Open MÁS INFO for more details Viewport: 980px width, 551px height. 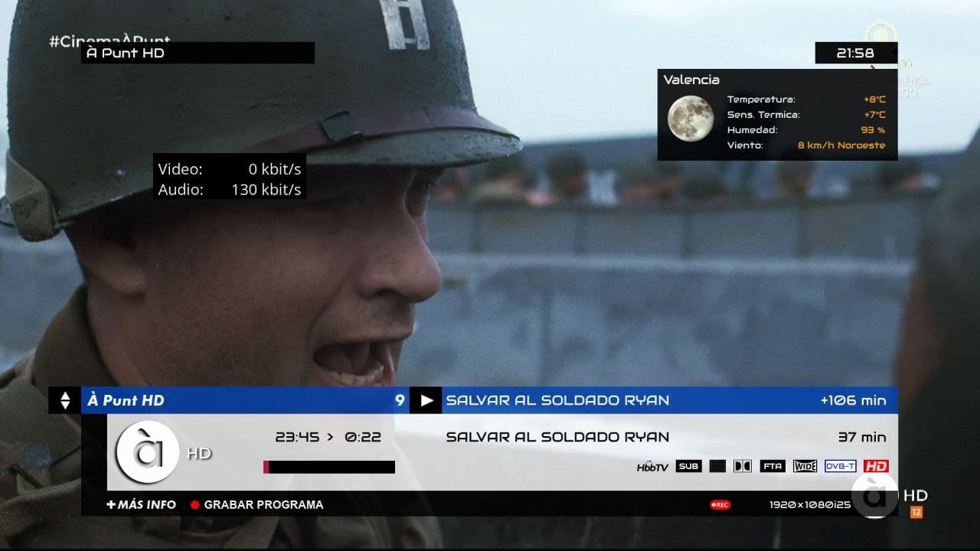[142, 505]
